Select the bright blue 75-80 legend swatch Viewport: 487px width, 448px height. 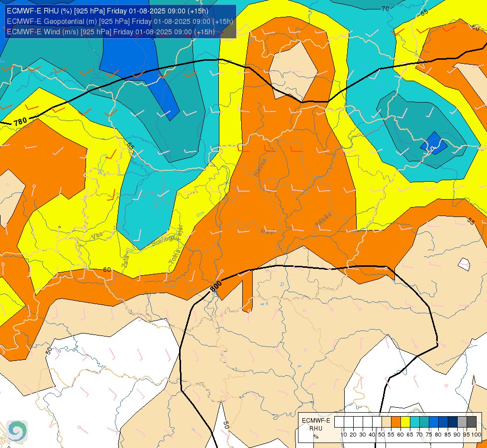point(434,422)
